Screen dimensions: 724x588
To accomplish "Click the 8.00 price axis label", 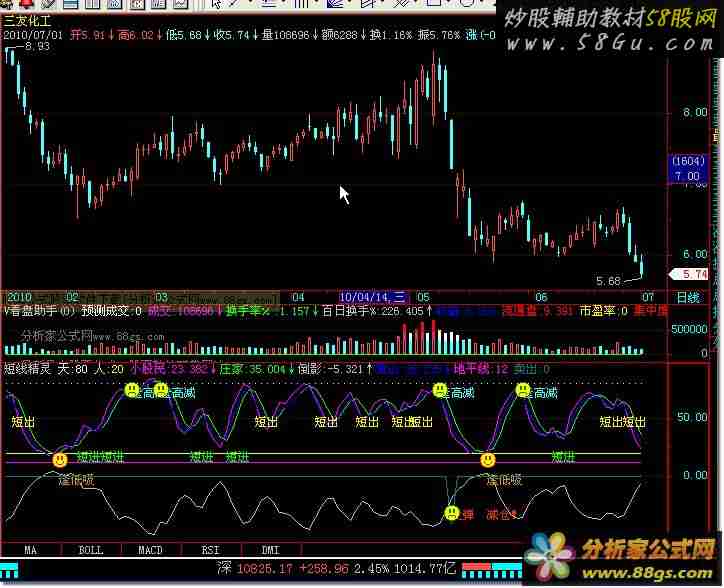I will 694,113.
